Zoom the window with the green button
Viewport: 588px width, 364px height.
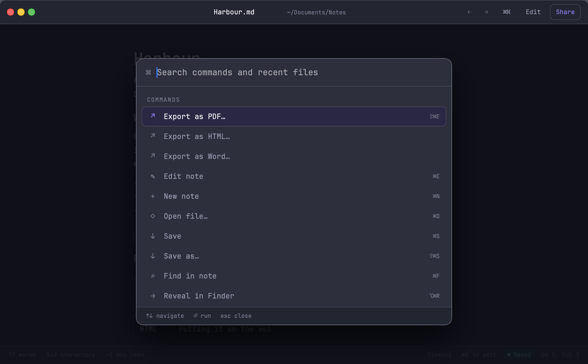click(x=31, y=12)
